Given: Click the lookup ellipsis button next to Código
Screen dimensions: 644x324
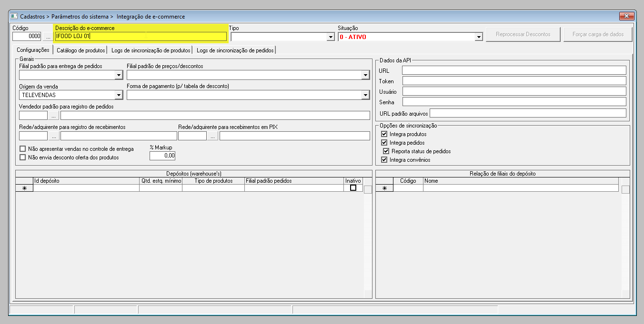Looking at the screenshot, I should (49, 37).
